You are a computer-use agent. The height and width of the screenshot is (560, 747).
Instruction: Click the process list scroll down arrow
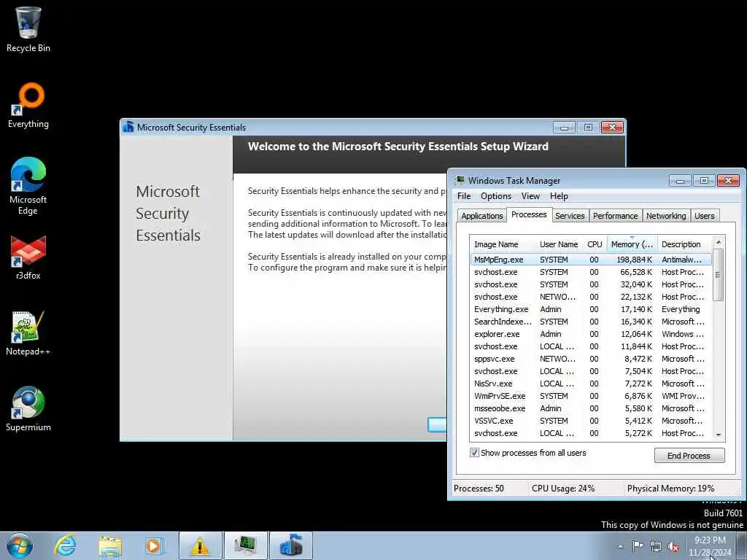click(719, 435)
